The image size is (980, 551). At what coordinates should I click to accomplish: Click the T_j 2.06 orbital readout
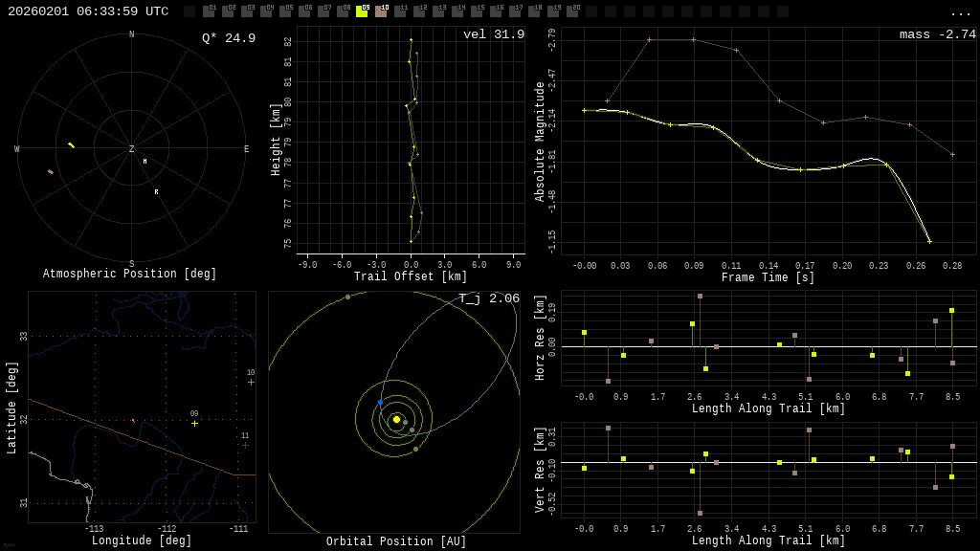(x=488, y=298)
